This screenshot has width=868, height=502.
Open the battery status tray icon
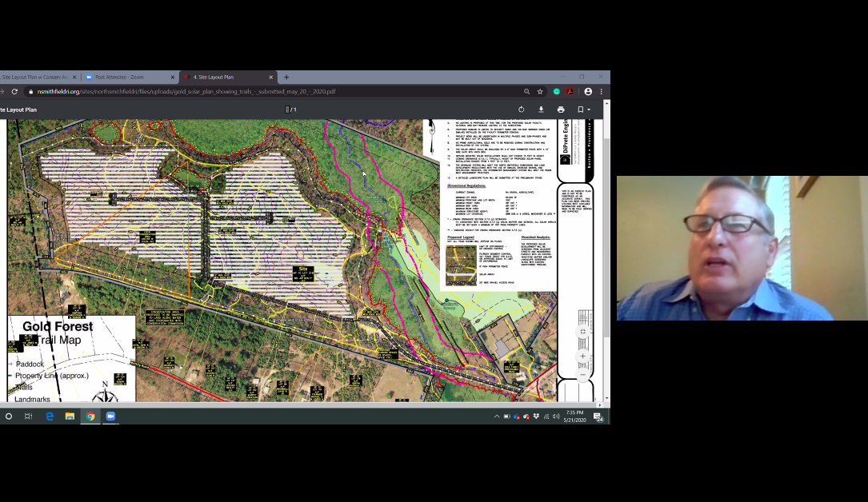tap(506, 416)
